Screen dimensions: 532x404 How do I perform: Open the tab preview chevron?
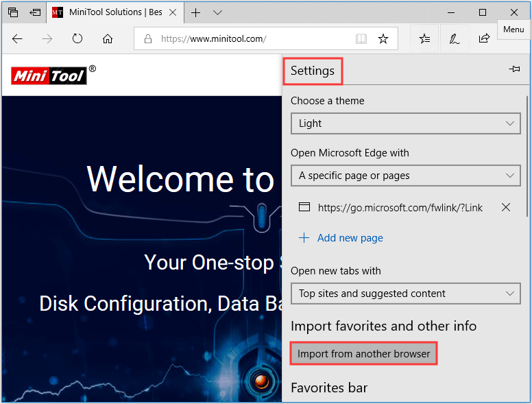click(x=217, y=12)
